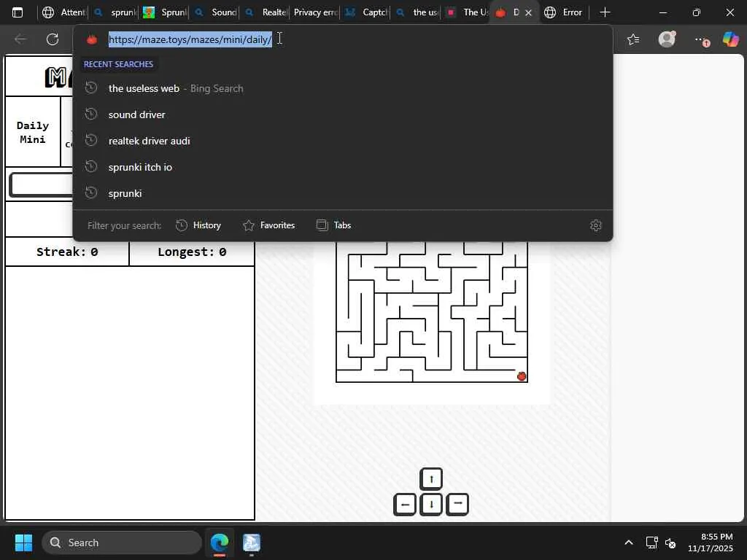Open the Favorites star-list icon
Screen dimensions: 747x560
(634, 39)
